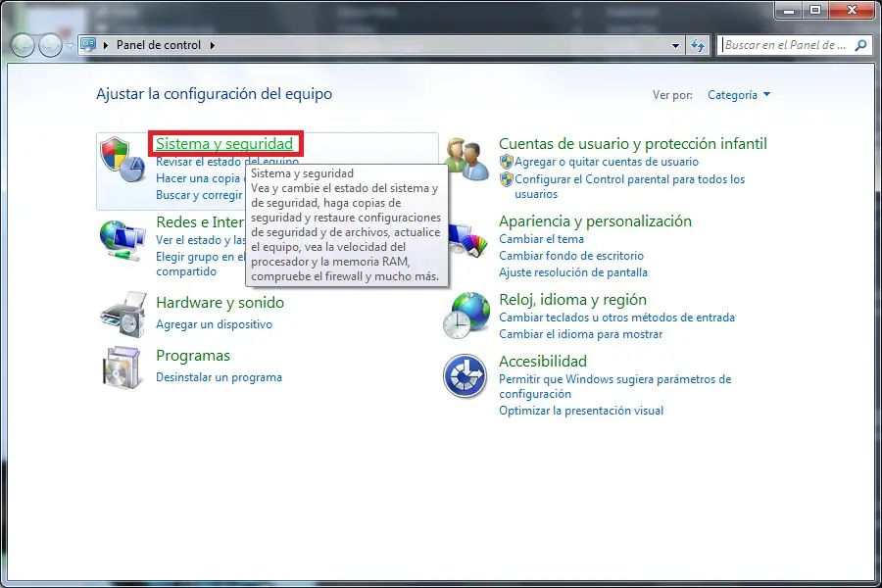Click Permitir que Windows sugiera parámetros link
Screen dimensions: 882x588
click(x=614, y=386)
